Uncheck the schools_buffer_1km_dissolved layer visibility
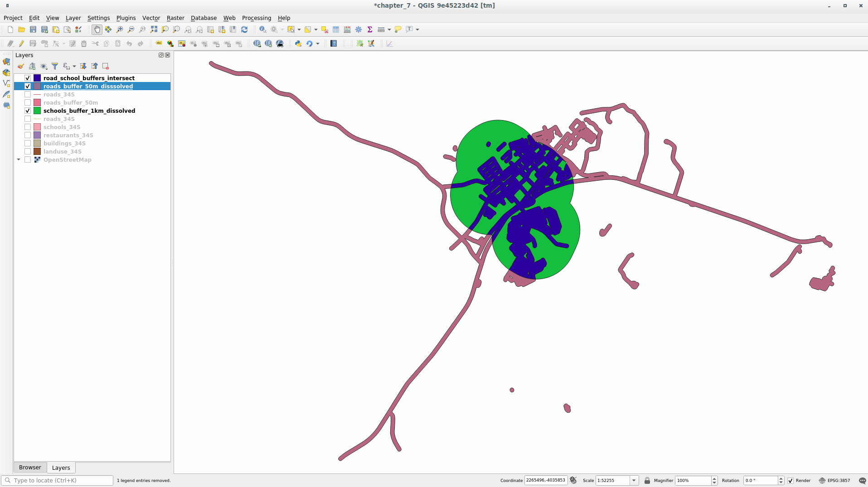Image resolution: width=868 pixels, height=487 pixels. tap(28, 111)
